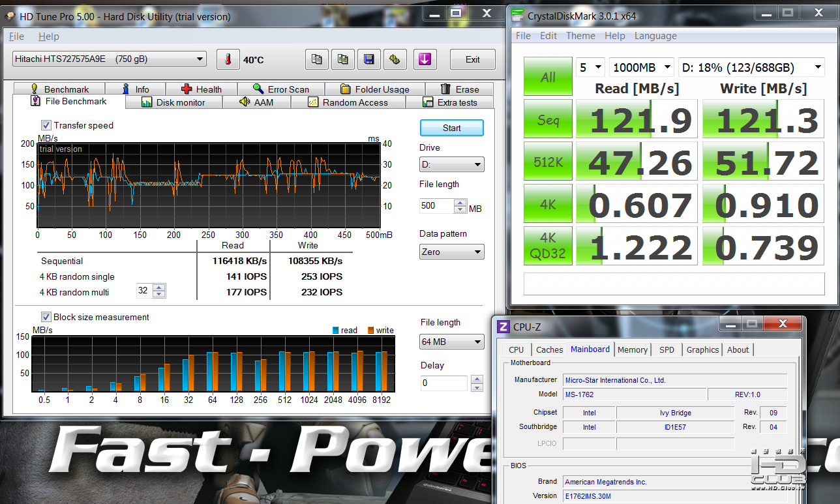
Task: Select the Graphics tab in CPU-Z
Action: click(702, 349)
